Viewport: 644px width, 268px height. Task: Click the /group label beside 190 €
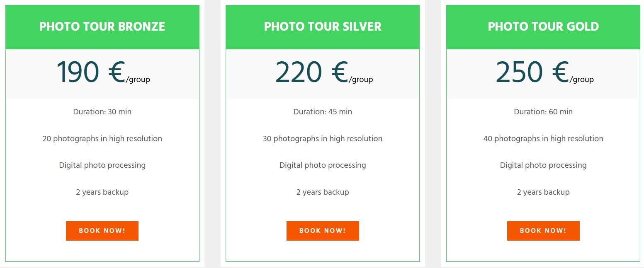pos(138,80)
